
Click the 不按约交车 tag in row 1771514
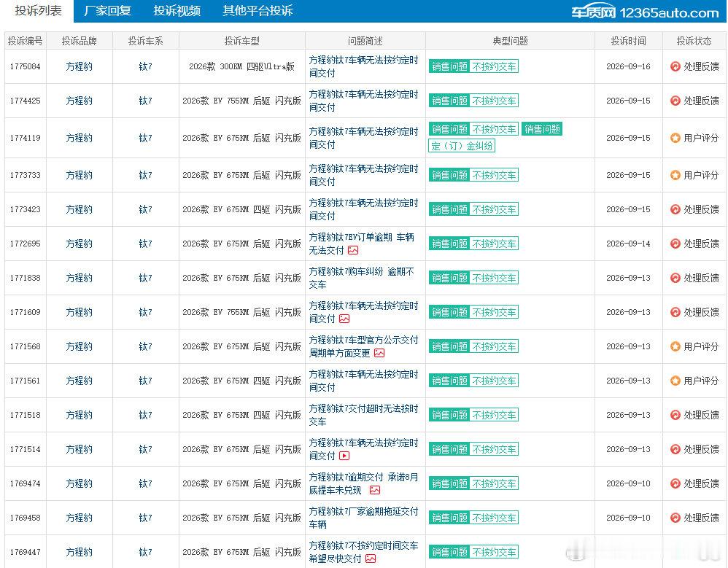tap(494, 450)
